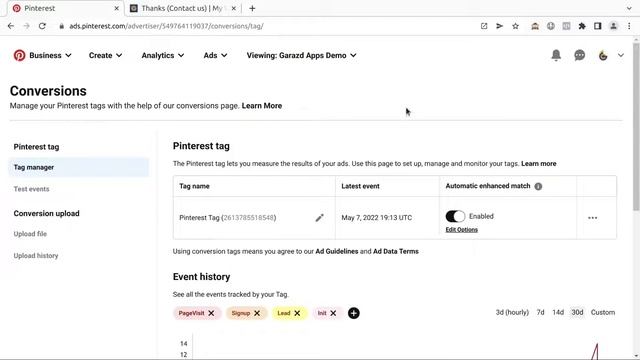Screen dimensions: 640x360
Task: Remove the PageVisit event chip
Action: (211, 313)
